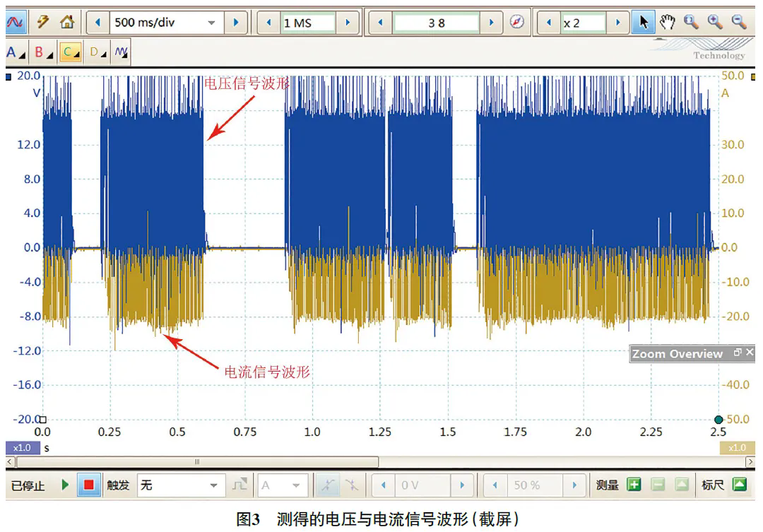Viewport: 763px width, 532px height.
Task: Select rising edge trigger icon
Action: (x=328, y=485)
